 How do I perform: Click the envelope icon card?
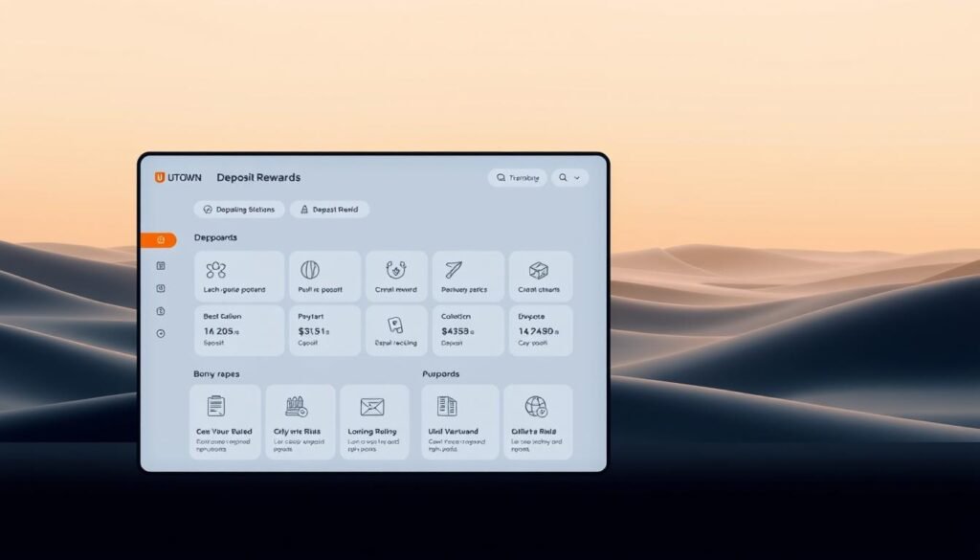coord(372,421)
